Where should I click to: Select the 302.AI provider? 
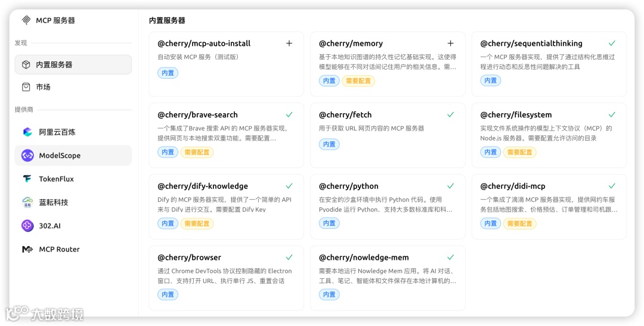click(73, 226)
